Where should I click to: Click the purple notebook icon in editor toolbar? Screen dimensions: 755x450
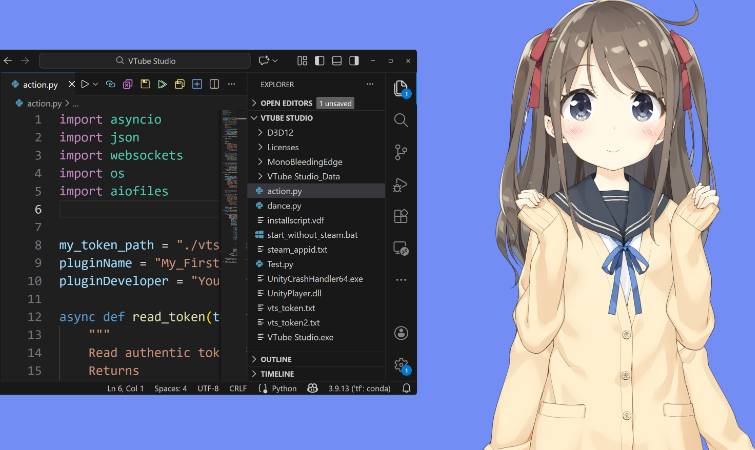tap(128, 84)
